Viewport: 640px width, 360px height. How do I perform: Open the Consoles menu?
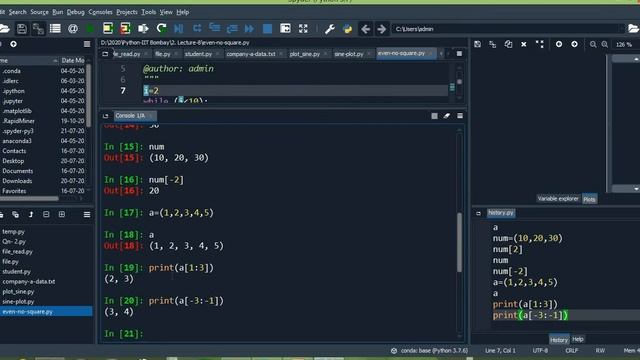coord(100,12)
